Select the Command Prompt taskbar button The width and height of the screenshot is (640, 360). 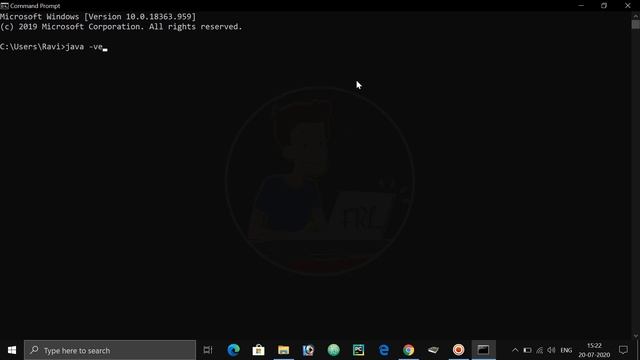click(484, 350)
